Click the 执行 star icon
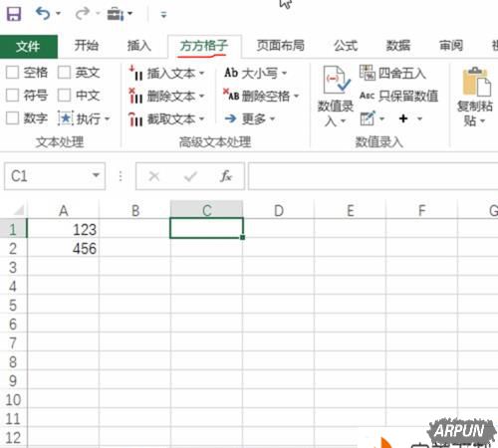 point(66,118)
